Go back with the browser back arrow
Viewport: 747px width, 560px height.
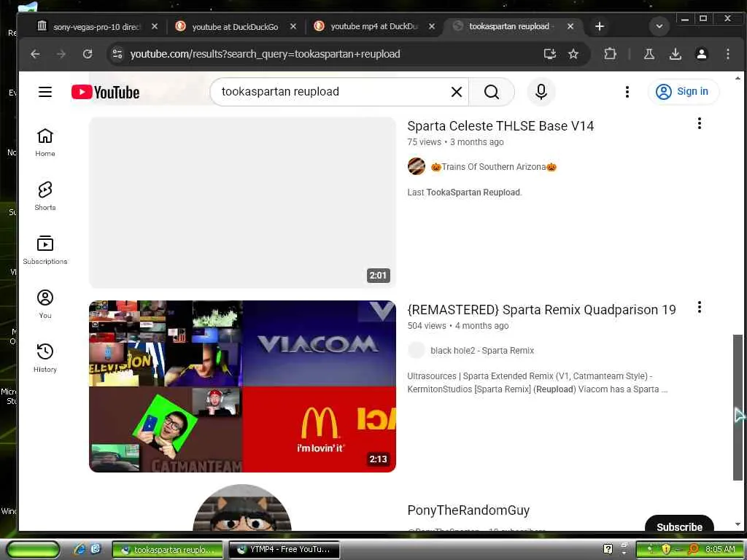point(35,54)
